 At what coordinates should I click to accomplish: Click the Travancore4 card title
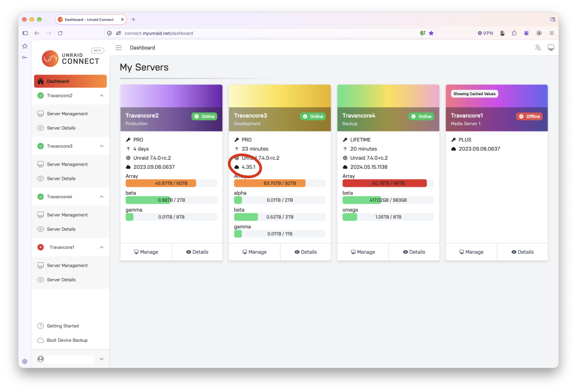(x=359, y=115)
